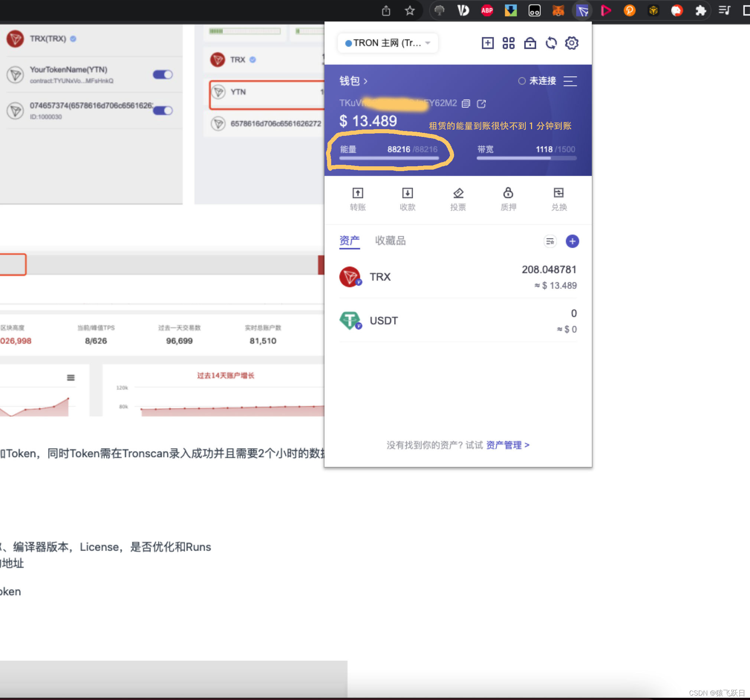Open the browser extensions puzzle icon
The width and height of the screenshot is (750, 700).
[700, 10]
